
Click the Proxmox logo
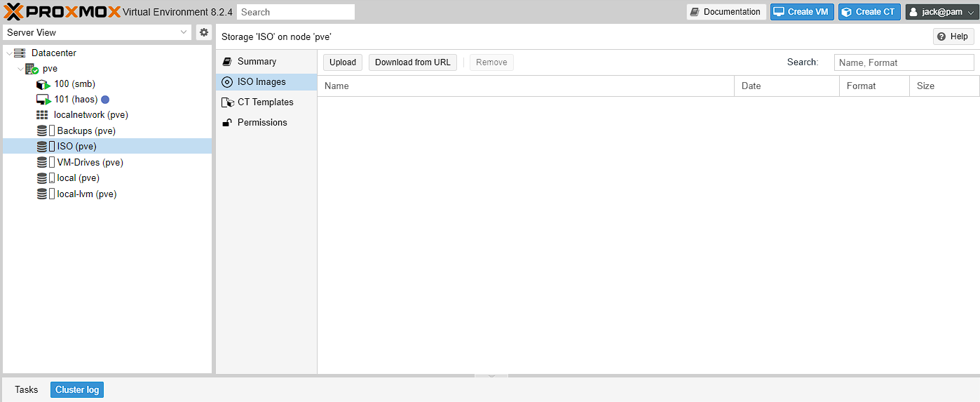(62, 12)
